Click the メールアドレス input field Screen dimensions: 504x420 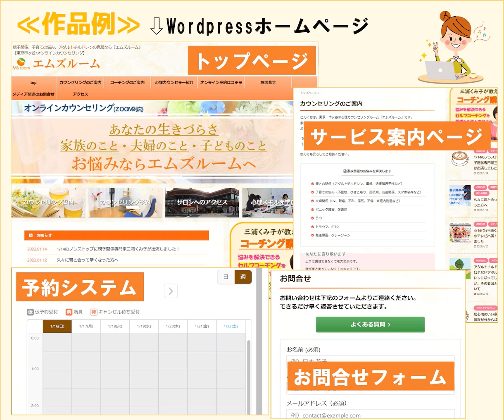[371, 415]
